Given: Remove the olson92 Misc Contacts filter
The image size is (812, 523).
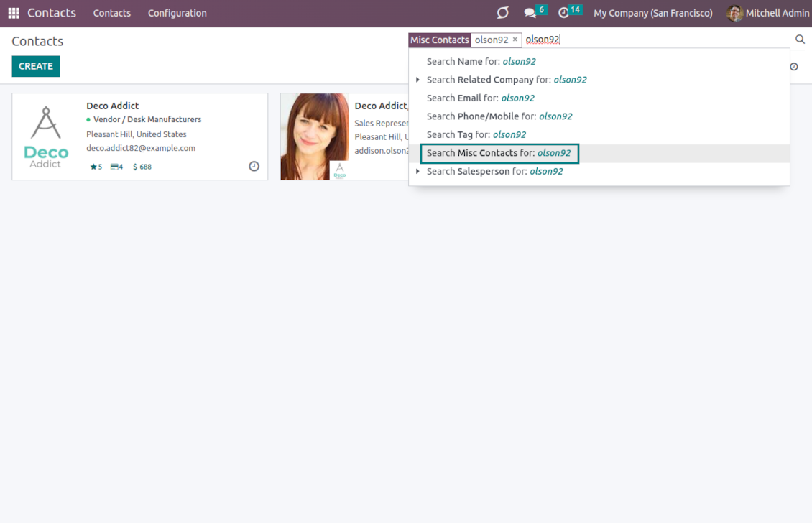Looking at the screenshot, I should [x=515, y=40].
